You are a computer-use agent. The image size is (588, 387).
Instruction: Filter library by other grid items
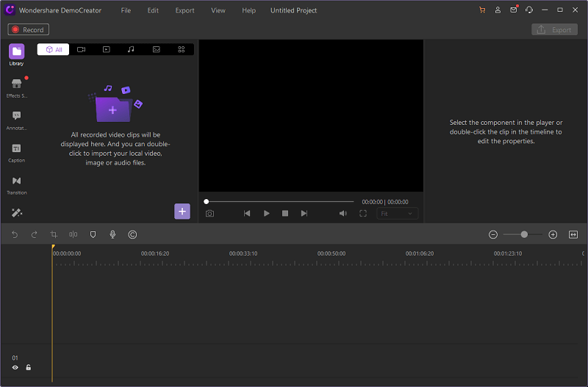[x=182, y=49]
